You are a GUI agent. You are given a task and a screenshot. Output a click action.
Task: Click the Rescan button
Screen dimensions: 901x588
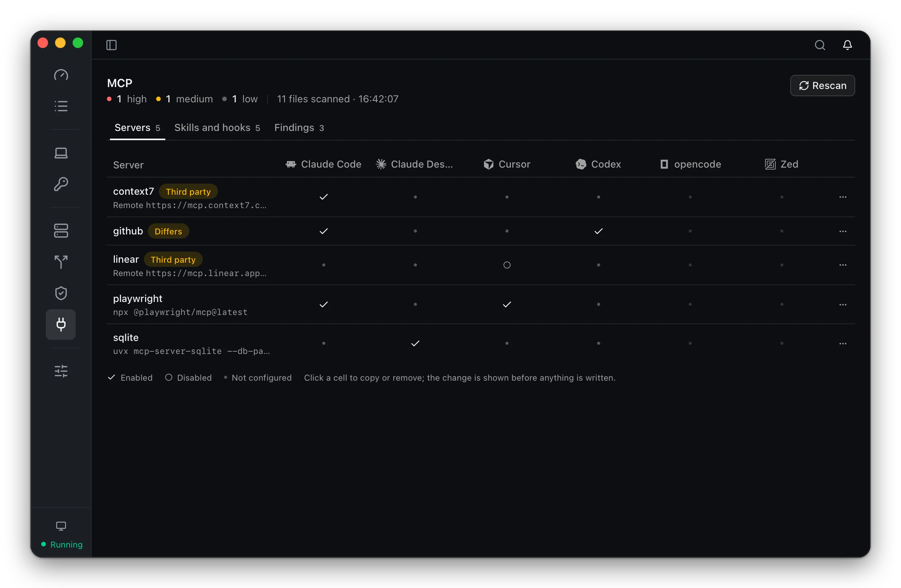[x=822, y=86]
